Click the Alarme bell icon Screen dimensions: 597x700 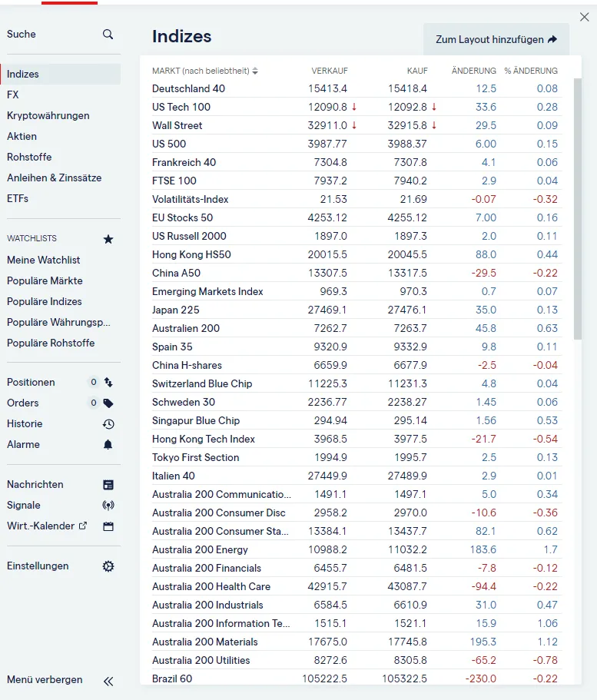[108, 444]
